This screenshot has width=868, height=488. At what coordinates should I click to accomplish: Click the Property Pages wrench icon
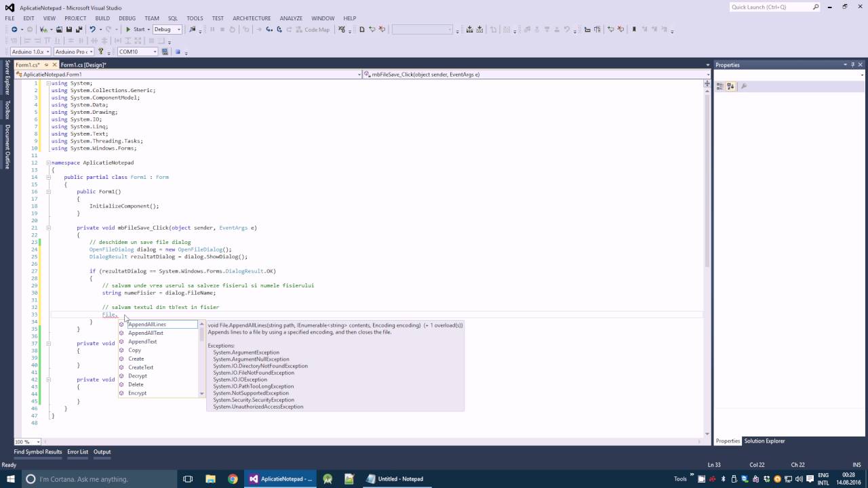coord(744,86)
